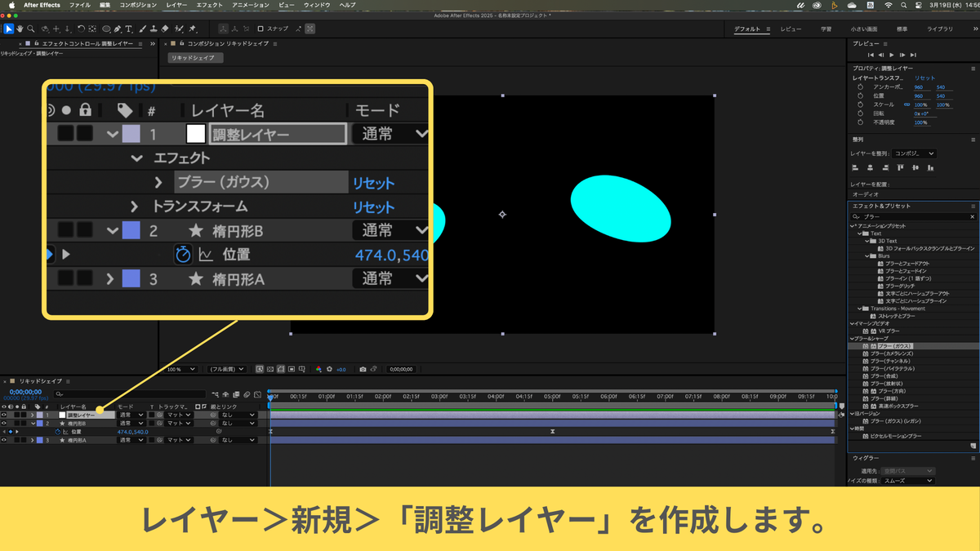Select the Hand tool
980x551 pixels.
coord(20,29)
